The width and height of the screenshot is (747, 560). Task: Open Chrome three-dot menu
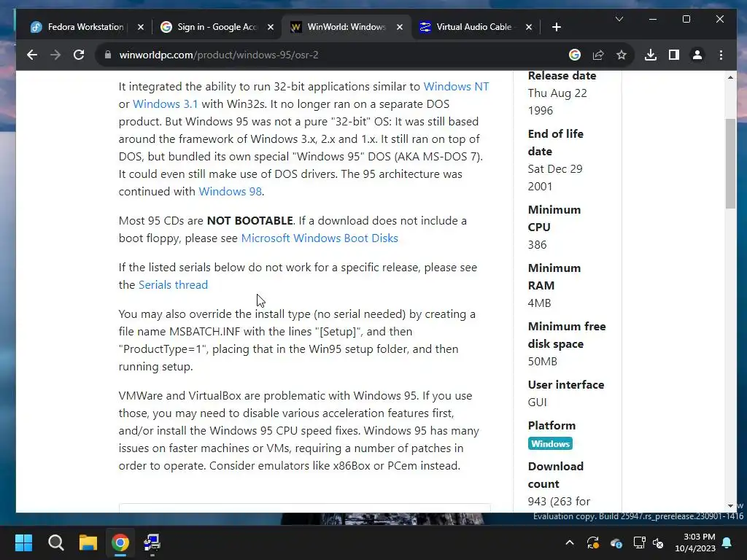pos(721,55)
